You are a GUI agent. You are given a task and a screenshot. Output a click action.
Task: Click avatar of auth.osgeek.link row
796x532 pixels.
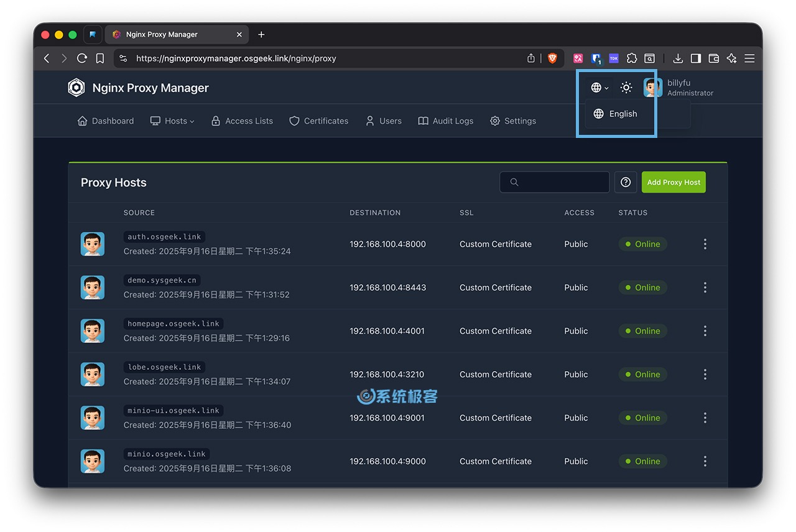[x=93, y=244]
